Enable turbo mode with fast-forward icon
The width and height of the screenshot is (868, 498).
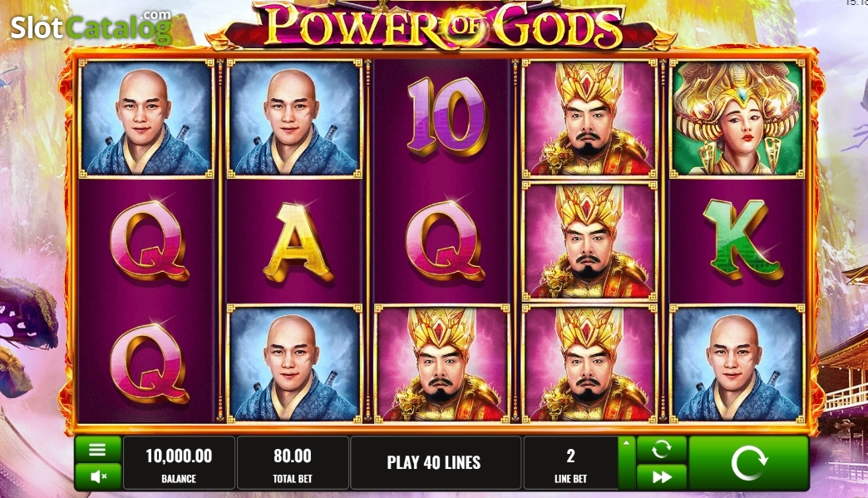tap(662, 476)
